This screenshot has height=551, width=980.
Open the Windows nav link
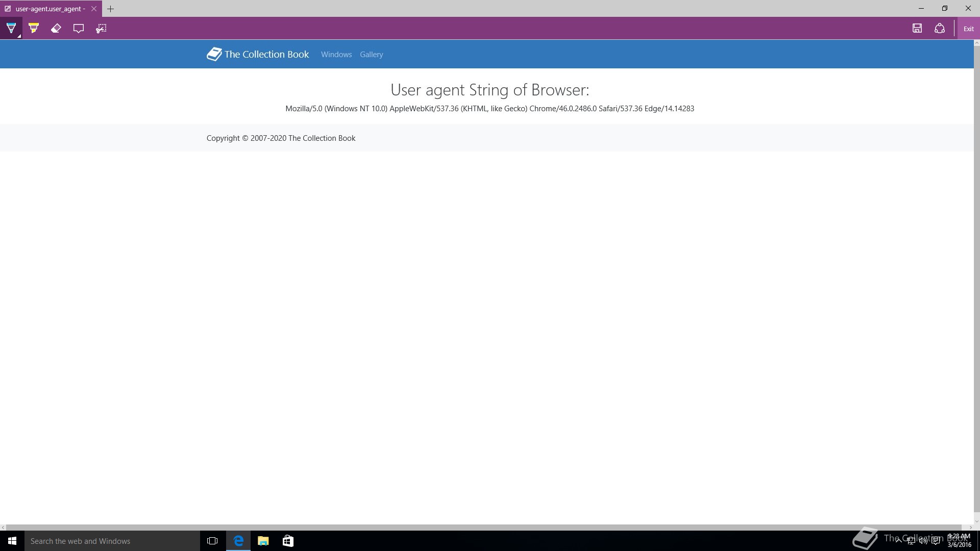point(336,55)
